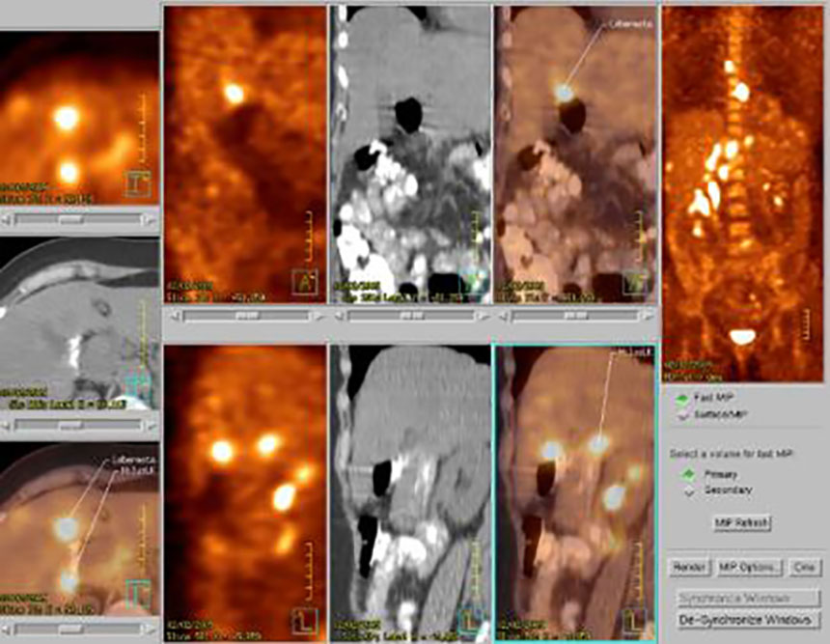Click the coronal CT slice slider thumb
Viewport: 830px width, 644px height.
click(x=412, y=316)
